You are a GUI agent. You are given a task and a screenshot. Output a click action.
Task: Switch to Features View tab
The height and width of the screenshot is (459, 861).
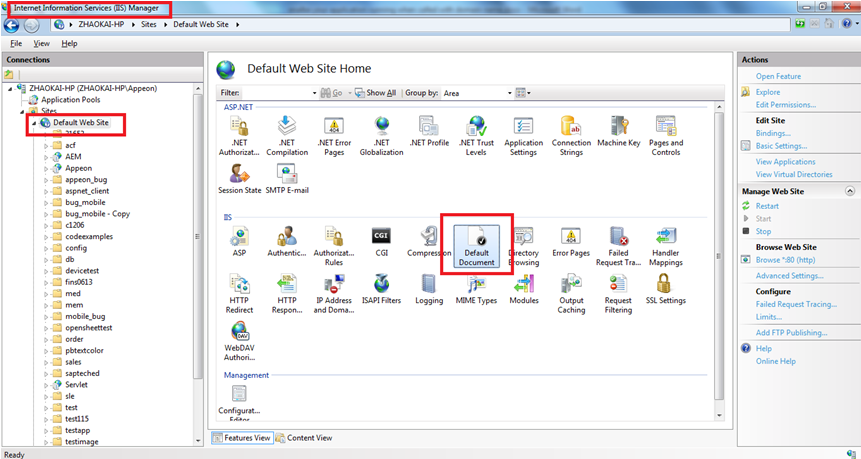pos(242,438)
